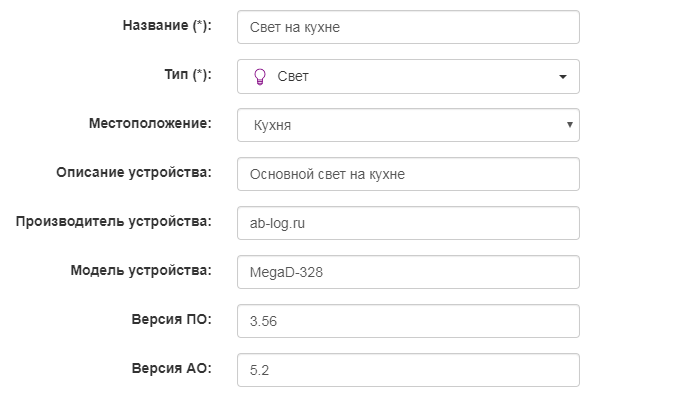Expand the Тип dropdown caret arrow
674x393 pixels.
point(562,77)
